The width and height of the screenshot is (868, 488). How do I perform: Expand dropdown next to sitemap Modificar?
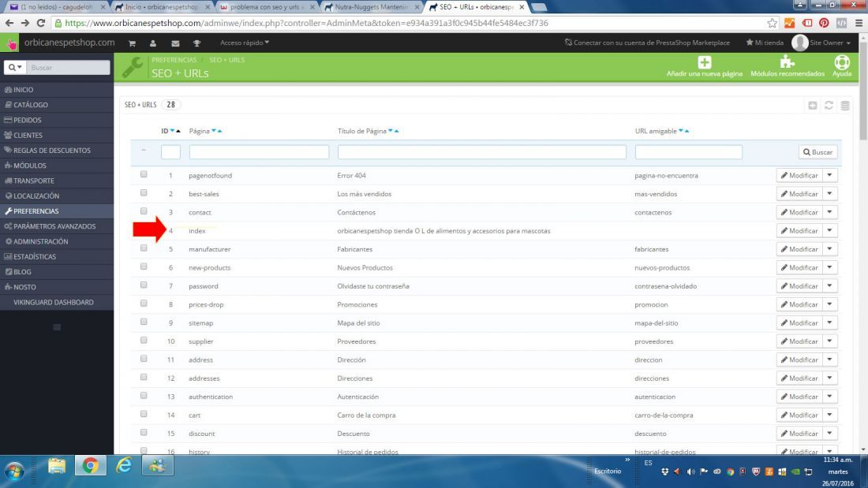point(829,322)
